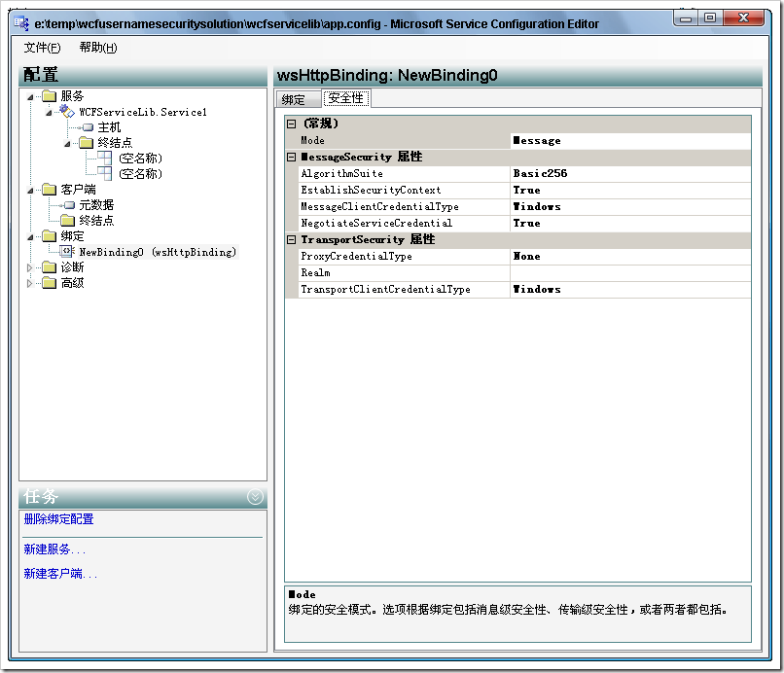Click the 诊断 folder icon
Image resolution: width=784 pixels, height=673 pixels.
[x=49, y=267]
